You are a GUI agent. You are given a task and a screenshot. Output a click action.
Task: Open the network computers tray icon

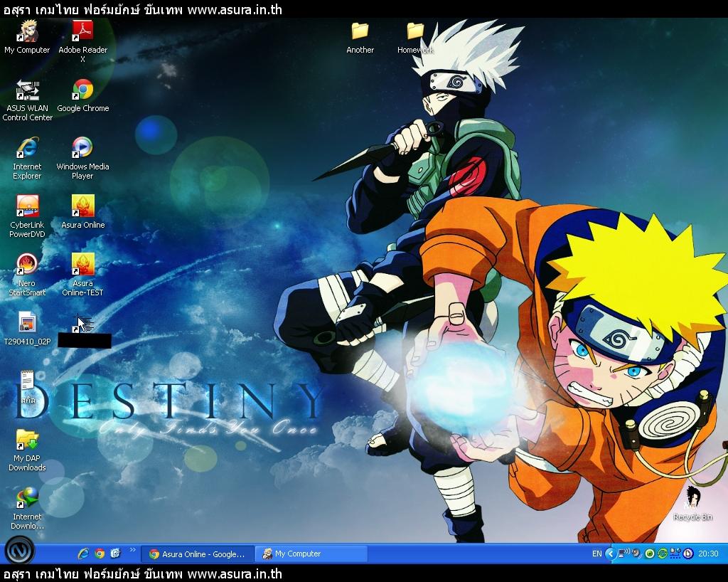pyautogui.click(x=675, y=554)
